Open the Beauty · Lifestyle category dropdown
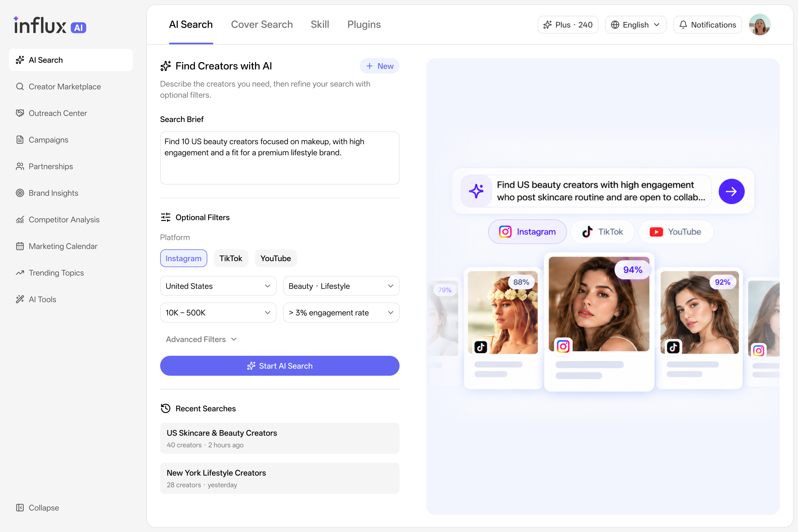This screenshot has width=798, height=532. tap(341, 286)
